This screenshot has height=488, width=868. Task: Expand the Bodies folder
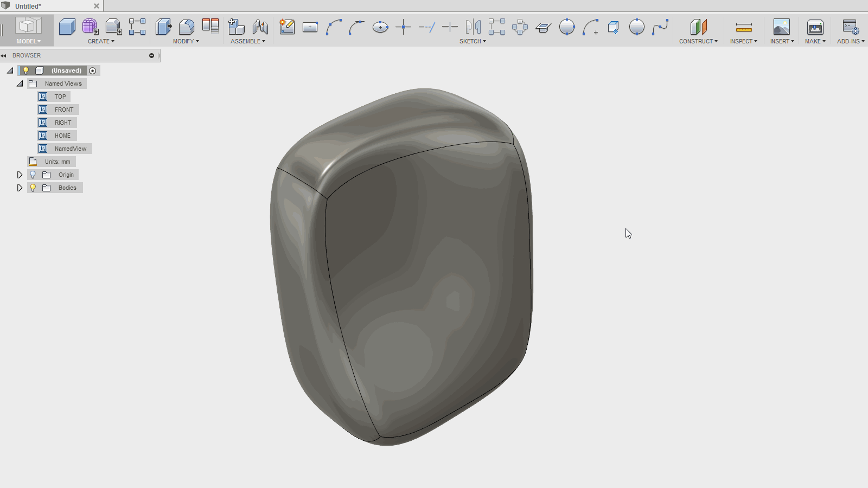[x=20, y=188]
